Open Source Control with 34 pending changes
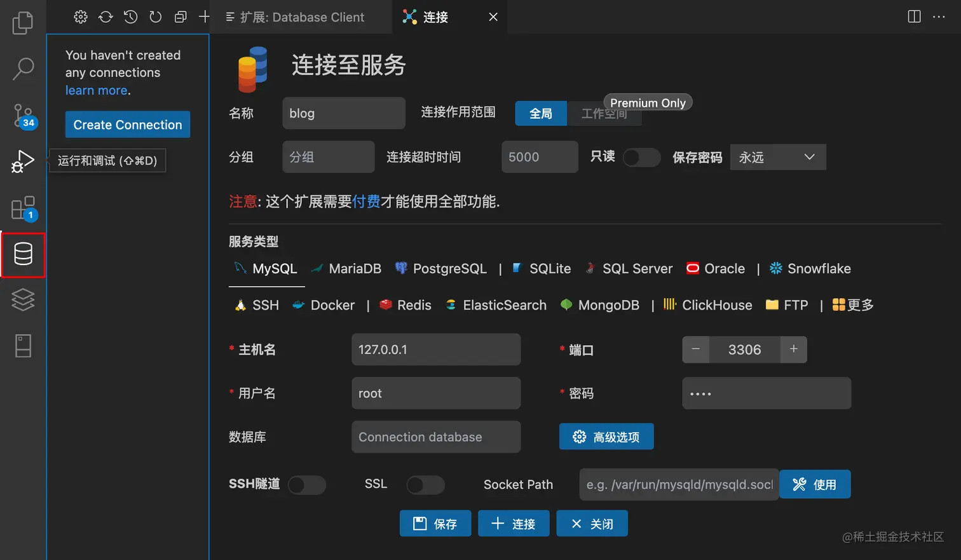This screenshot has height=560, width=961. [24, 116]
